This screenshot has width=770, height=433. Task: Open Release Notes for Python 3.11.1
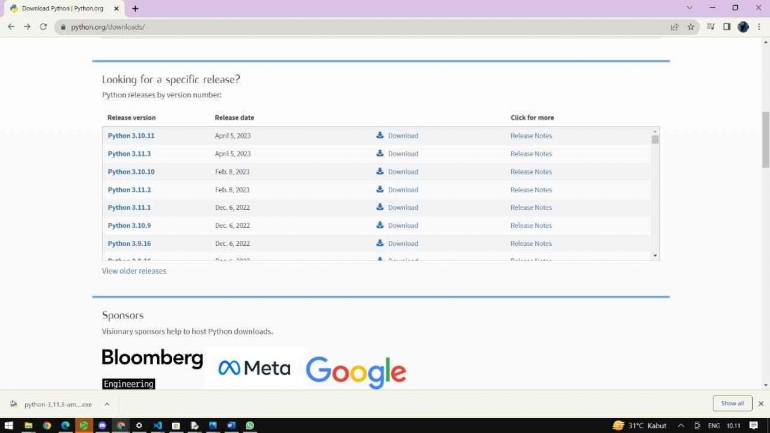[531, 207]
